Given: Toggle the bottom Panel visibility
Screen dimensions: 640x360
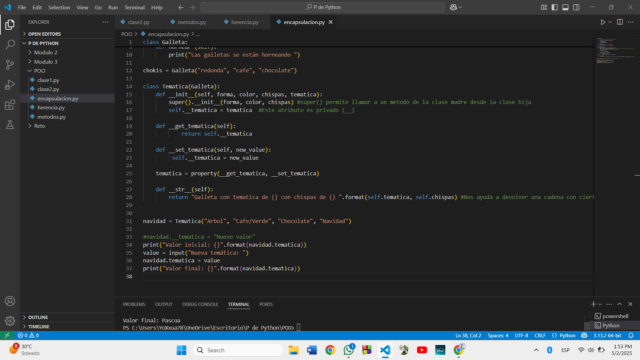Looking at the screenshot, I should point(565,7).
